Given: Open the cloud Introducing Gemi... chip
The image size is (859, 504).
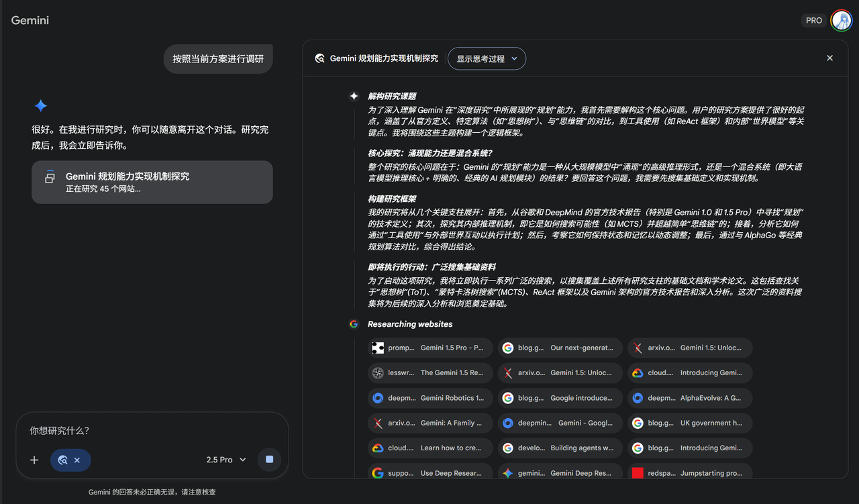Looking at the screenshot, I should tap(690, 372).
